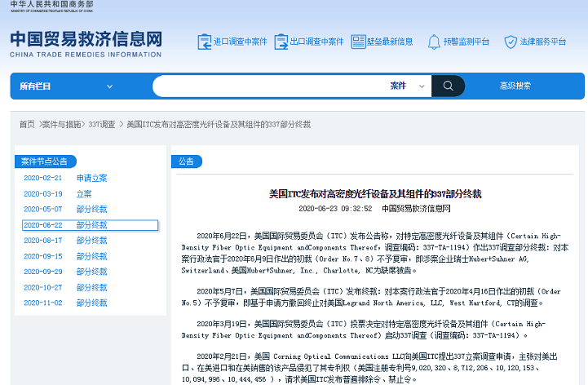Go to 首页 in the breadcrumb
Image resolution: width=588 pixels, height=385 pixels.
(x=27, y=124)
